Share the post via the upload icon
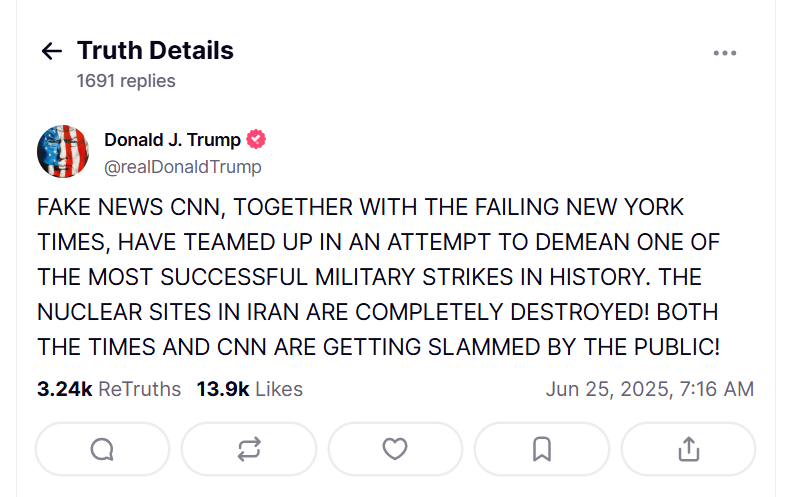The width and height of the screenshot is (791, 497). click(x=688, y=449)
